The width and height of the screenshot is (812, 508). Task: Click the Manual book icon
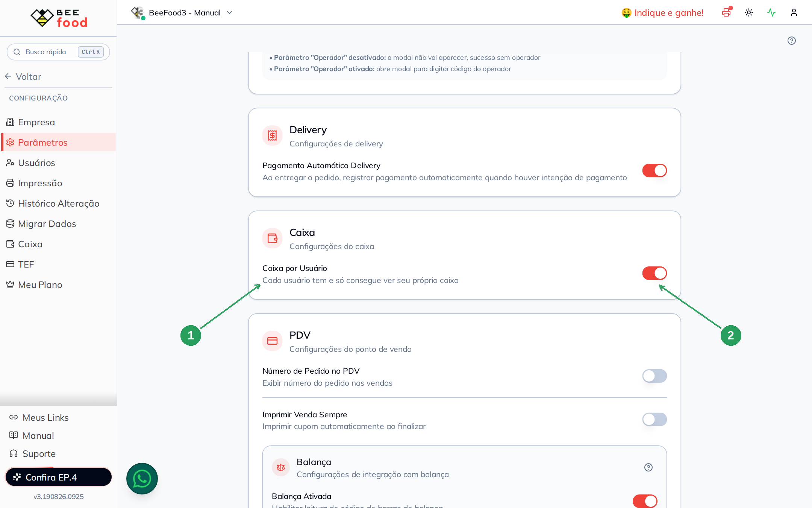point(14,435)
